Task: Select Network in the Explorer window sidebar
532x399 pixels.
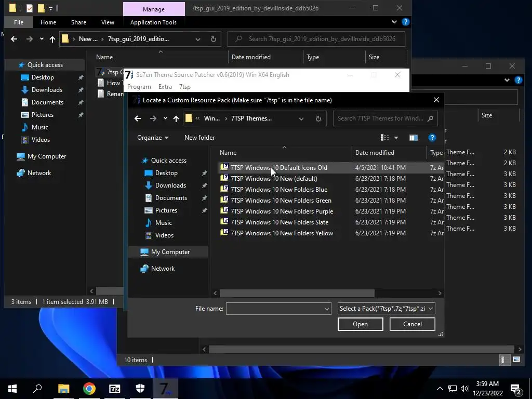Action: click(39, 173)
